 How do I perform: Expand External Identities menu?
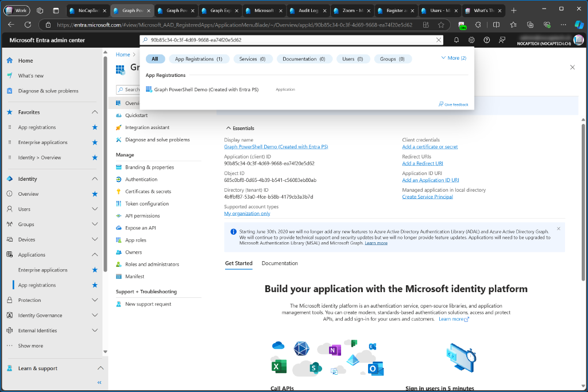tap(95, 331)
